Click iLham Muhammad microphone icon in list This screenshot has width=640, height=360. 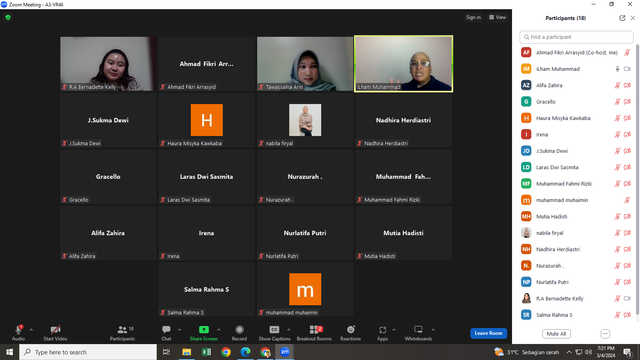coord(618,69)
